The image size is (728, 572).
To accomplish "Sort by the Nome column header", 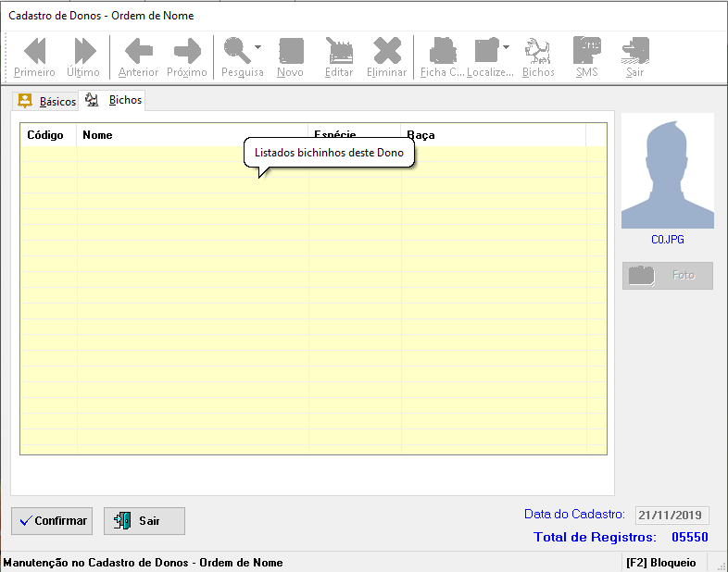I will point(193,135).
